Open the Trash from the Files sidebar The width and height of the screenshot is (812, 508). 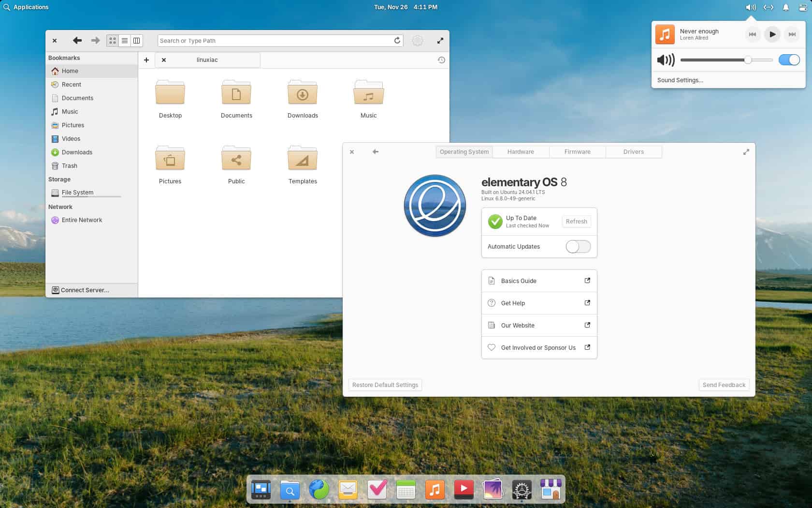69,165
